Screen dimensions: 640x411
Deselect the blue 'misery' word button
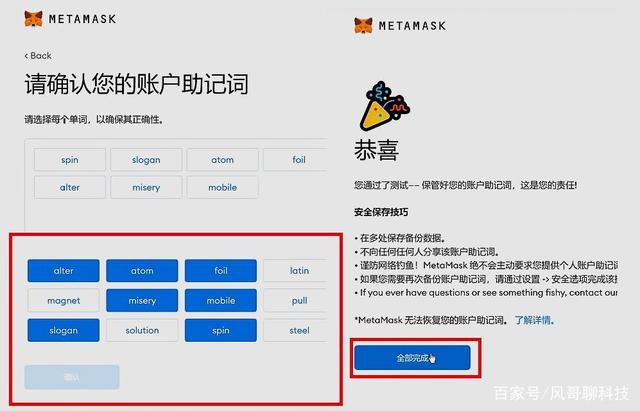[142, 301]
